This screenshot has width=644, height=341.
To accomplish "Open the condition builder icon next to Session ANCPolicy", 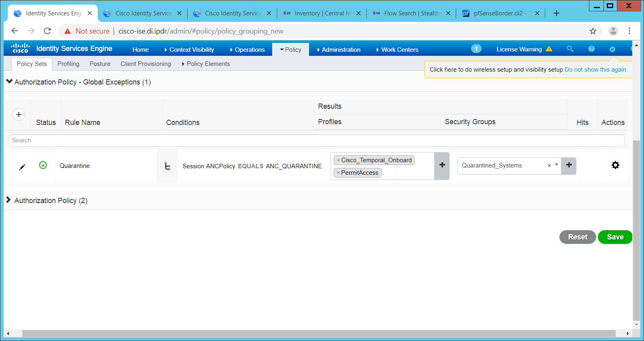I will coord(167,166).
